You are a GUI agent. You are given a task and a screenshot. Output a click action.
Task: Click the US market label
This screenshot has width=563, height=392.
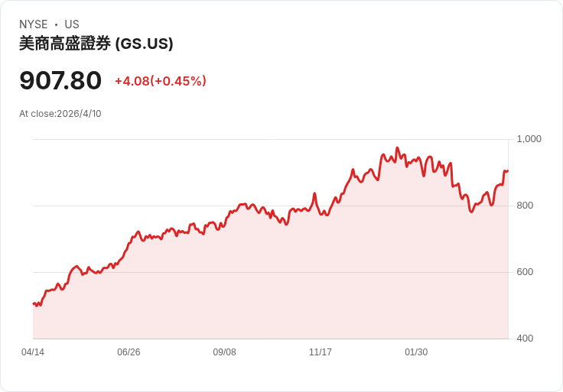[x=72, y=24]
